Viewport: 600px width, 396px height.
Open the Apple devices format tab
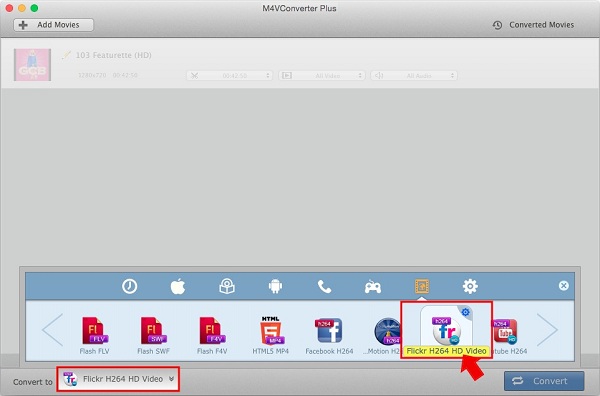178,286
